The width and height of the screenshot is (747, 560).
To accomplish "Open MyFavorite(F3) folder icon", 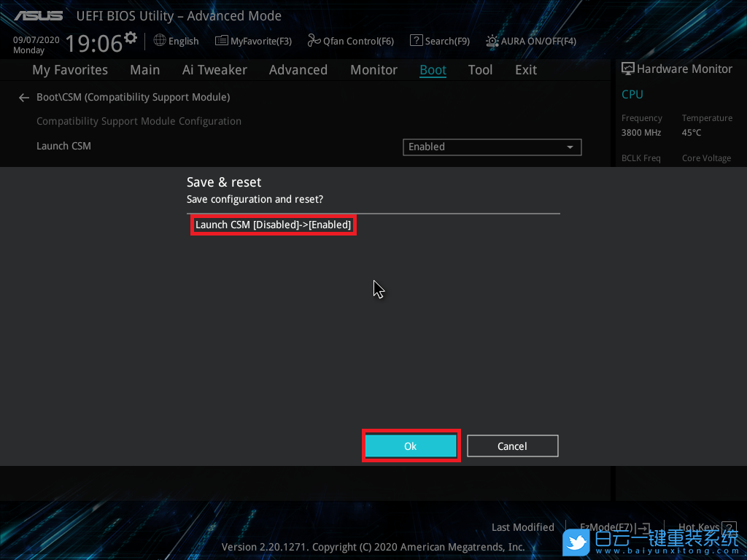I will (x=222, y=41).
